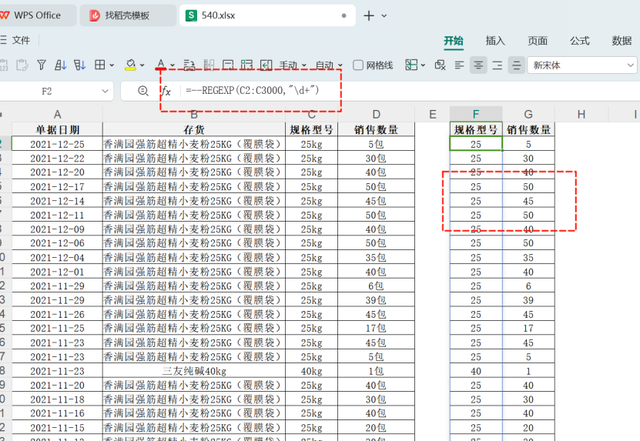Apply the yellow fill color bucket
This screenshot has width=640, height=441.
coord(131,65)
